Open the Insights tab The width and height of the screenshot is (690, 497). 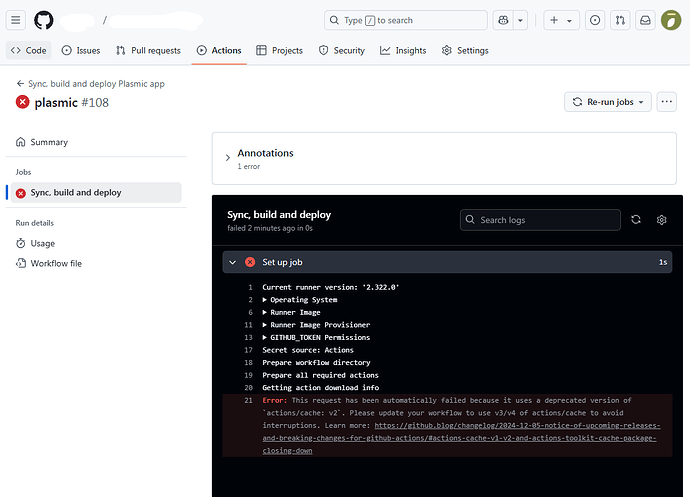[403, 51]
